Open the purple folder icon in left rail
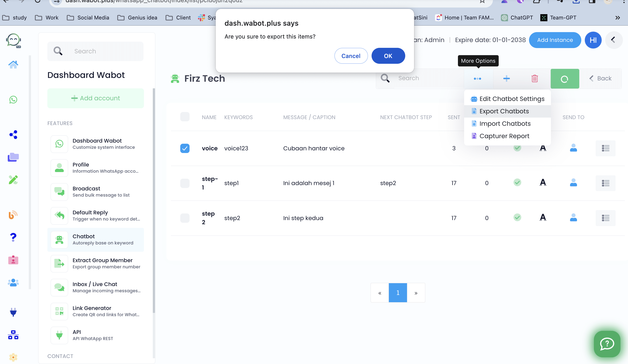Viewport: 628px width, 364px height. [x=13, y=157]
